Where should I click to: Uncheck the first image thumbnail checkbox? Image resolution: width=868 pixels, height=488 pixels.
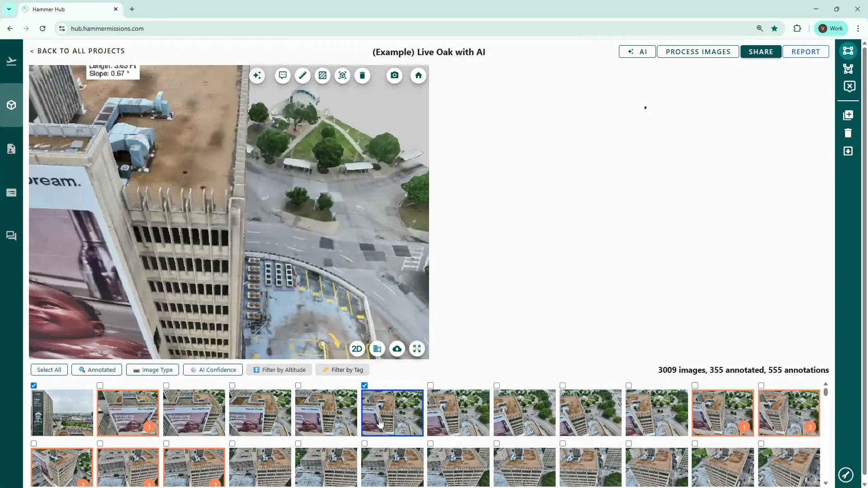point(34,385)
